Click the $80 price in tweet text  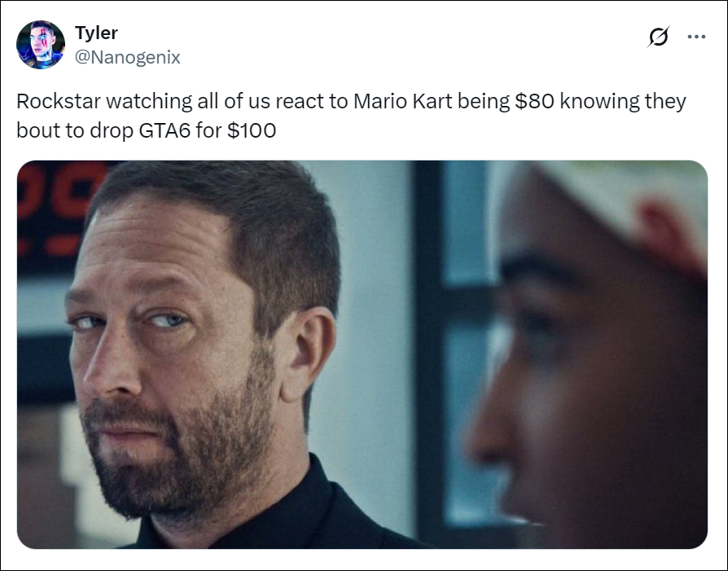tap(534, 101)
